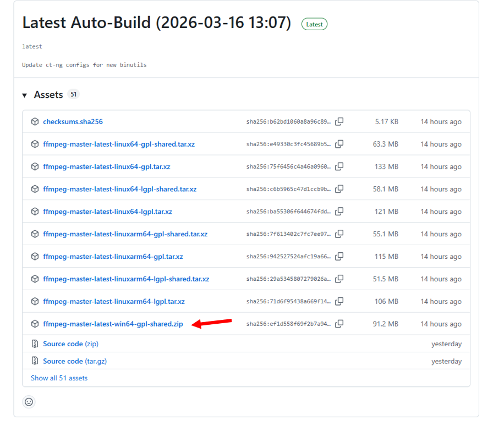Copy hash of linux64-lgpl.tar.xz asset
The width and height of the screenshot is (504, 421).
339,212
